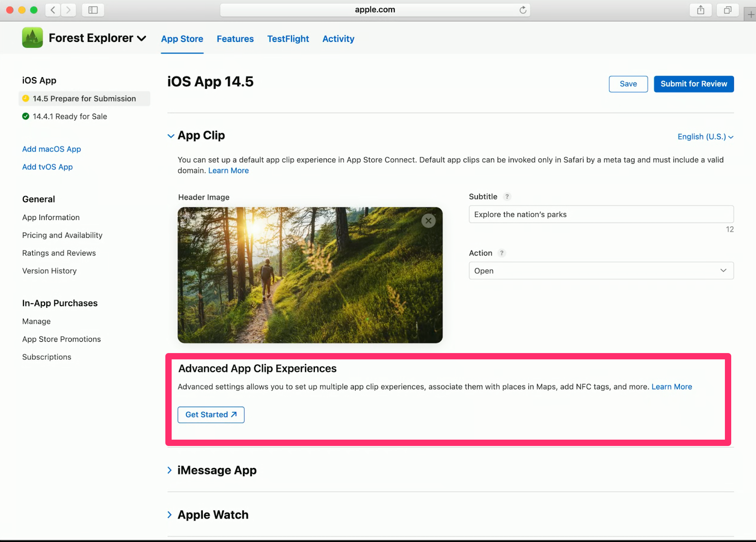The height and width of the screenshot is (542, 756).
Task: Click the forest header image thumbnail
Action: (x=310, y=275)
